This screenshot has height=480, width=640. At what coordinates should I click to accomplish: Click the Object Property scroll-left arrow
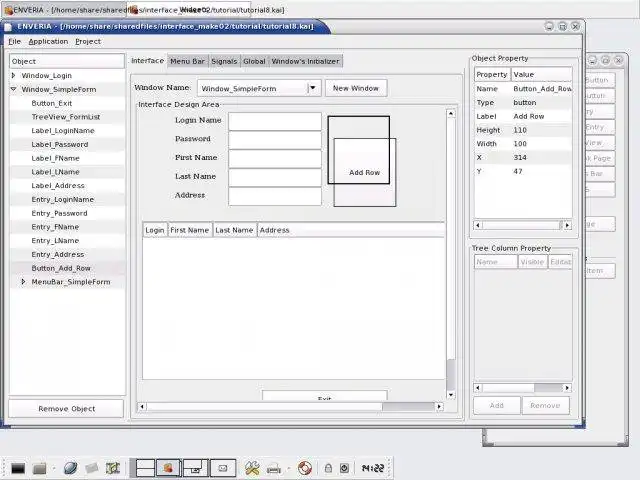click(478, 225)
